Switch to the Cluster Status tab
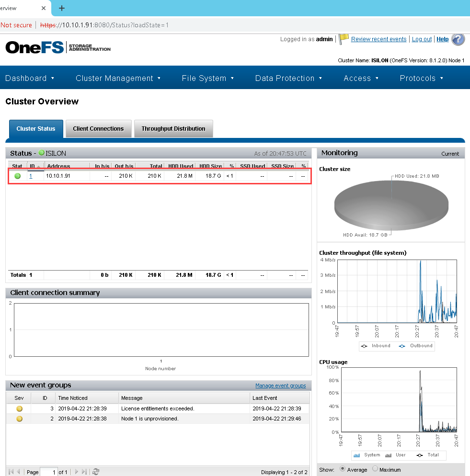 coord(36,129)
